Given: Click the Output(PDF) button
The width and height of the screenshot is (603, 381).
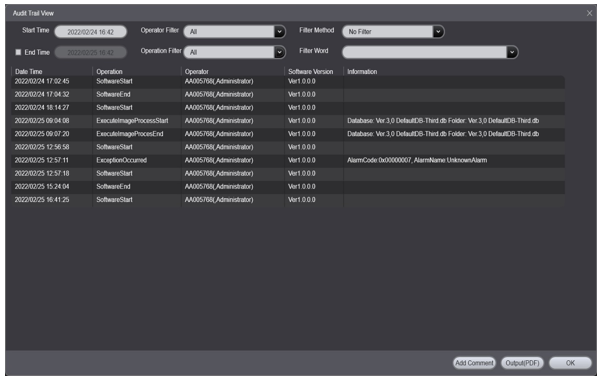Looking at the screenshot, I should pyautogui.click(x=522, y=363).
